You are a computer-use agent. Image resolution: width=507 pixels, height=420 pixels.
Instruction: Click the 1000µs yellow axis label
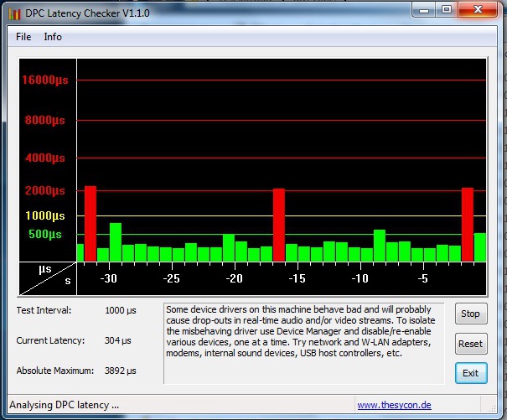click(x=45, y=215)
